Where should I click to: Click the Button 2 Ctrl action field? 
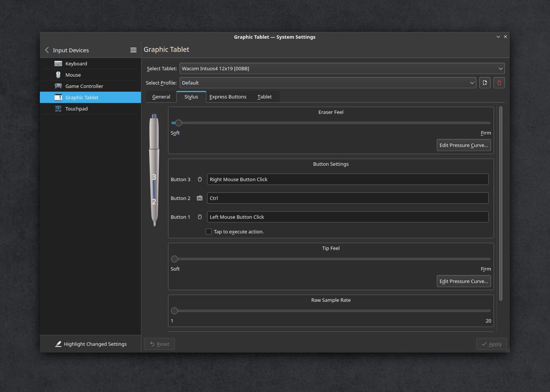[x=347, y=198]
